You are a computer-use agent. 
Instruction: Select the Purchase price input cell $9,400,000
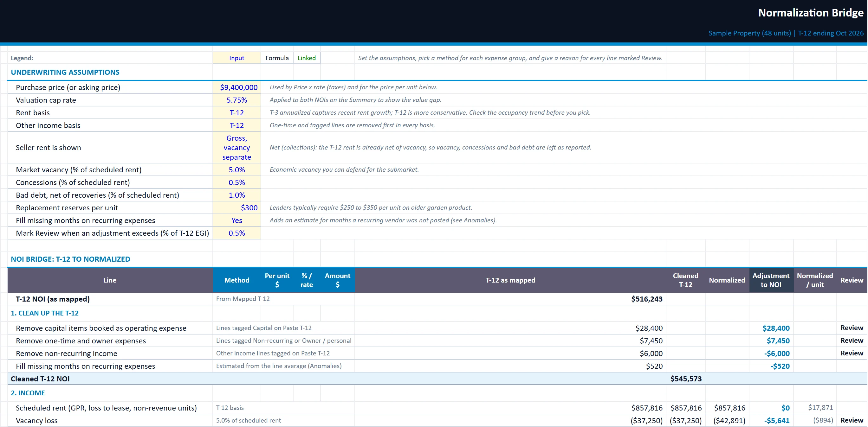pos(236,87)
